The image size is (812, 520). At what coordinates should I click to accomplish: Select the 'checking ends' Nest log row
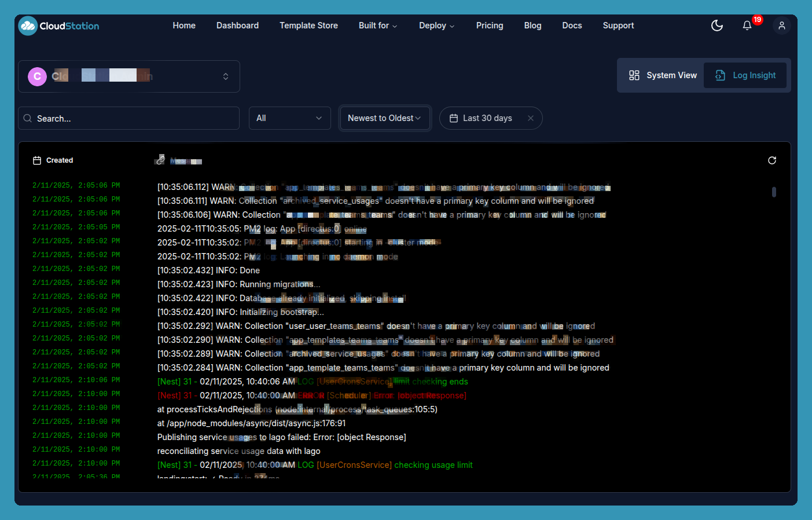click(313, 382)
